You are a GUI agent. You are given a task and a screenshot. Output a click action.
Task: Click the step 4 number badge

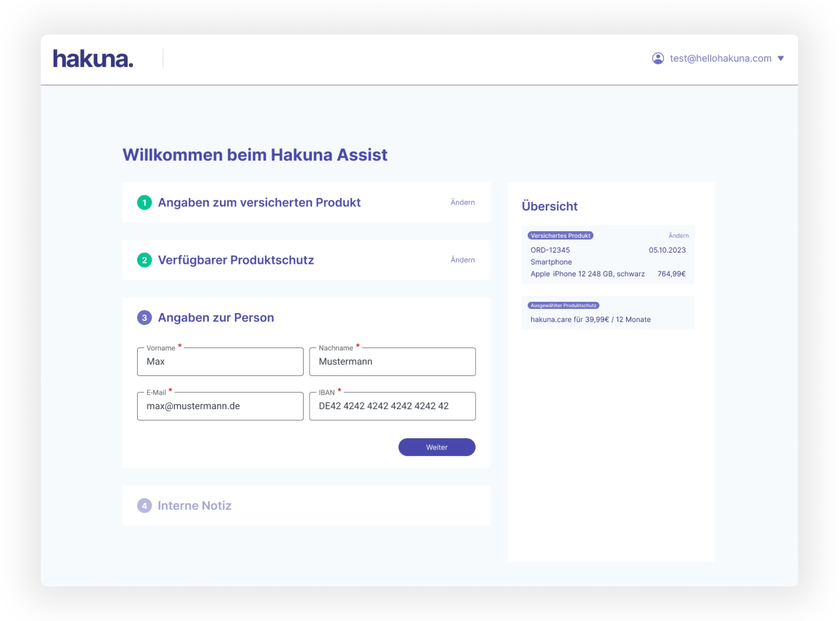[x=144, y=505]
